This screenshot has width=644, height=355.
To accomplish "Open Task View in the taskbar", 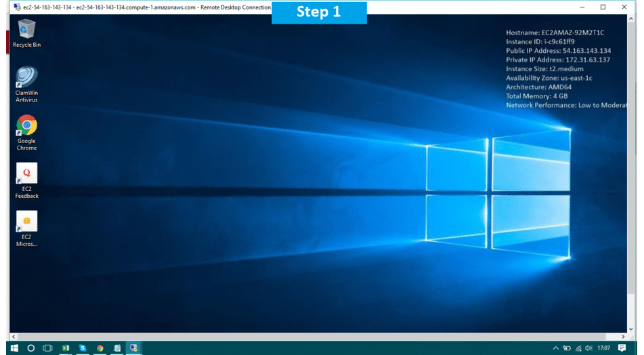I will pyautogui.click(x=47, y=348).
